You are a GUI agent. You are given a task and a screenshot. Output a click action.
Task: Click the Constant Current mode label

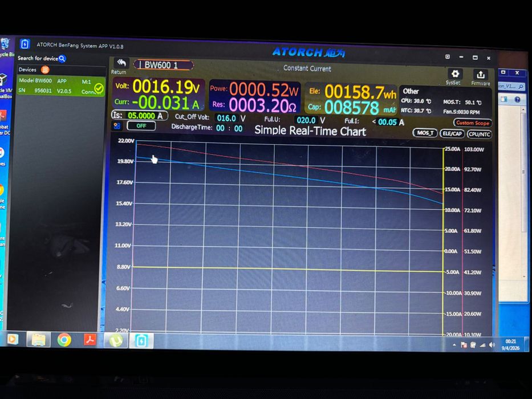pyautogui.click(x=307, y=68)
